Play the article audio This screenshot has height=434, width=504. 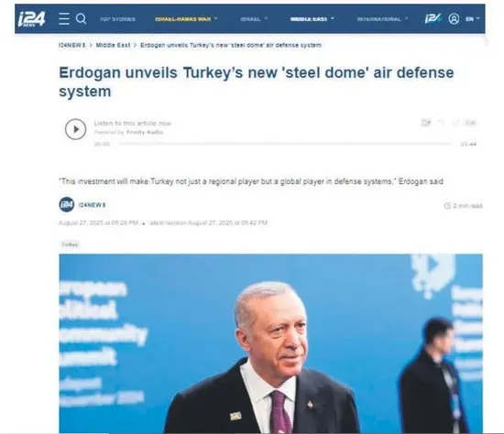75,129
